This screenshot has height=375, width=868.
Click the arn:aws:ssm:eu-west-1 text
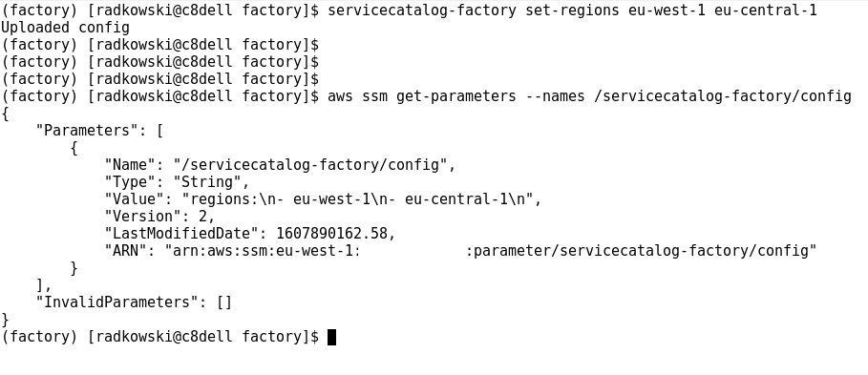pos(263,251)
